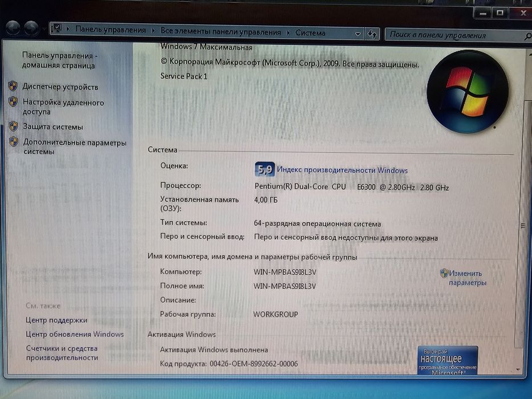Click the vertical scrollbar down arrow

518,369
